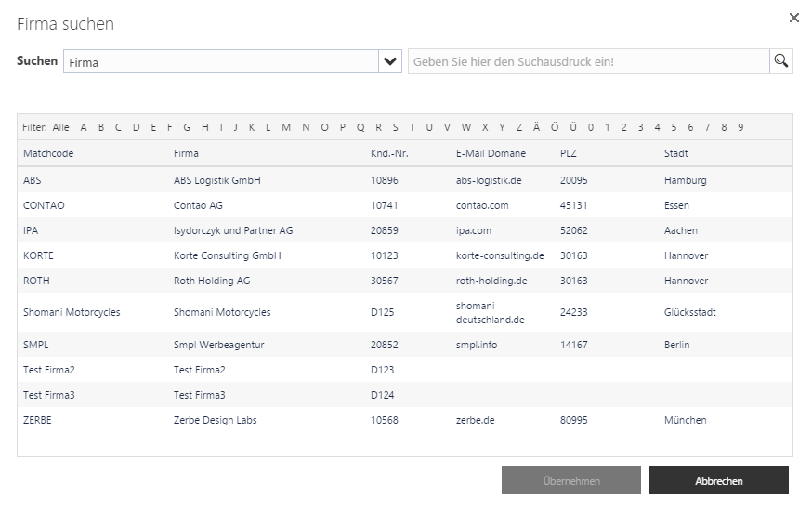Filter companies by letter A
The height and width of the screenshot is (523, 812).
pyautogui.click(x=84, y=127)
